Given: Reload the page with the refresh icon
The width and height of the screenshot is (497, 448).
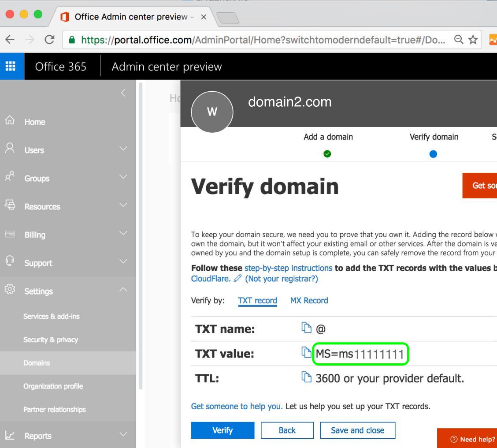Looking at the screenshot, I should coord(49,40).
